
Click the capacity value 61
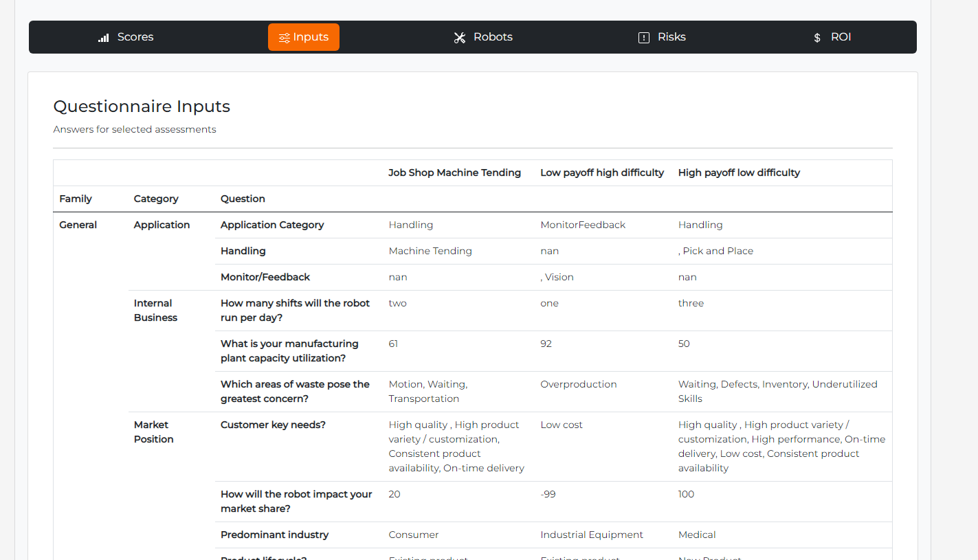click(393, 344)
